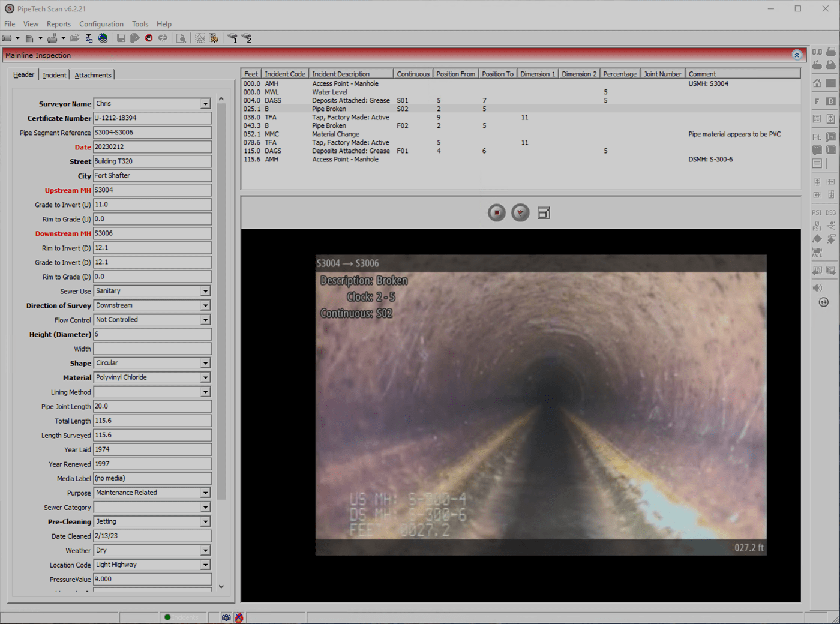Screen dimensions: 840x624
Task: Open the Reports menu
Action: [59, 24]
